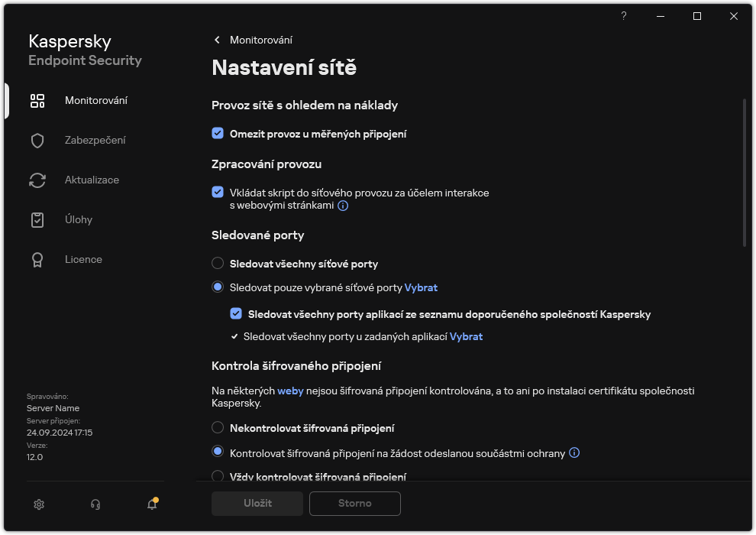Viewport: 756px width, 535px height.
Task: Open the weby hyperlink
Action: pyautogui.click(x=290, y=391)
